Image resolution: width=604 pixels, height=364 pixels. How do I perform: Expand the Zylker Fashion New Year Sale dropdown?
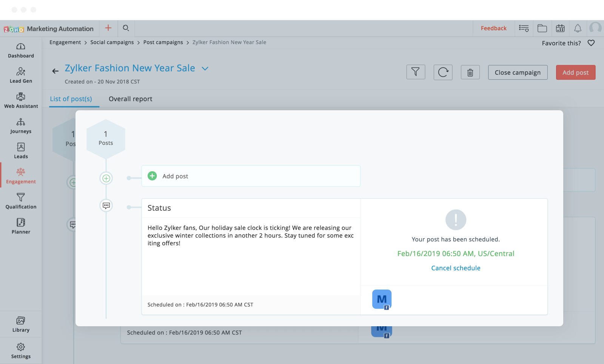205,69
